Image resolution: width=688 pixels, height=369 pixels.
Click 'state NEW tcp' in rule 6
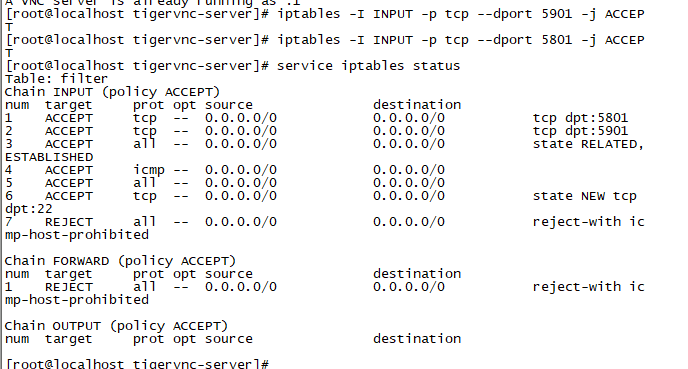[x=584, y=196]
